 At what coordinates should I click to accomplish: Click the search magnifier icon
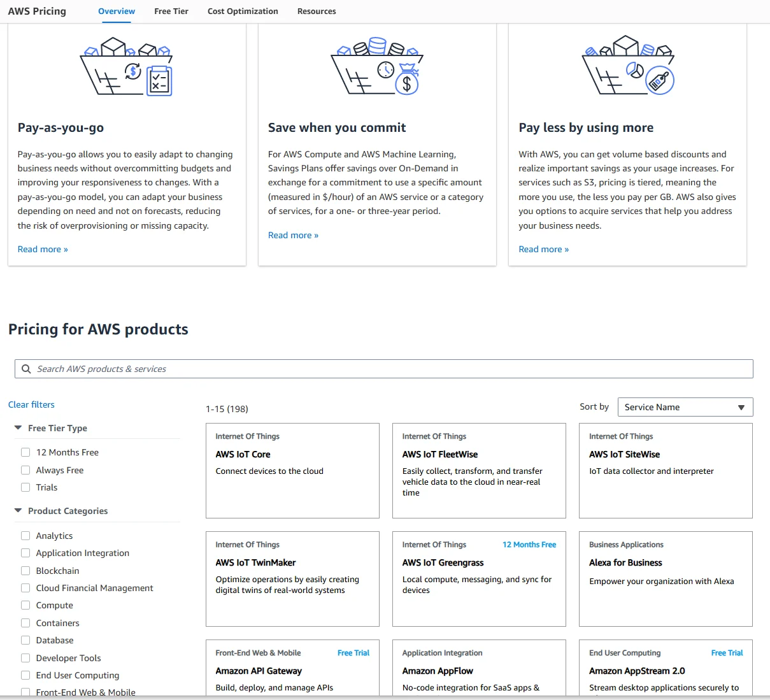(x=26, y=369)
